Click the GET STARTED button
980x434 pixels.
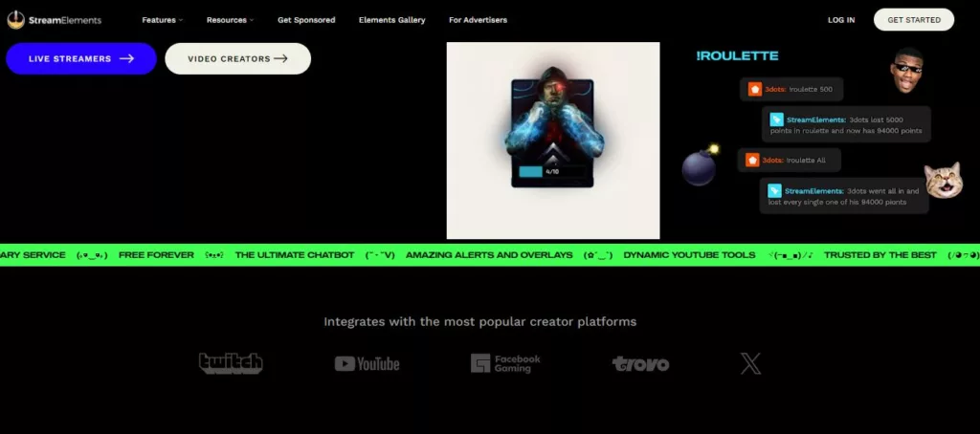(x=914, y=20)
